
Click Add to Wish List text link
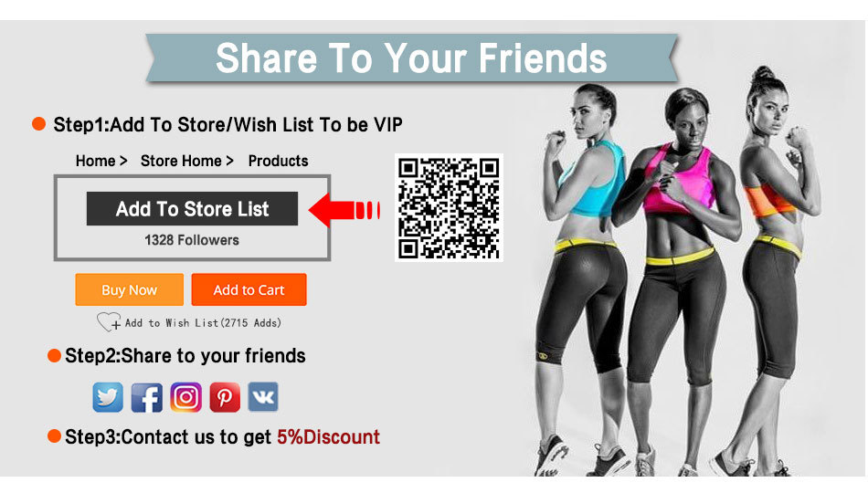[203, 322]
